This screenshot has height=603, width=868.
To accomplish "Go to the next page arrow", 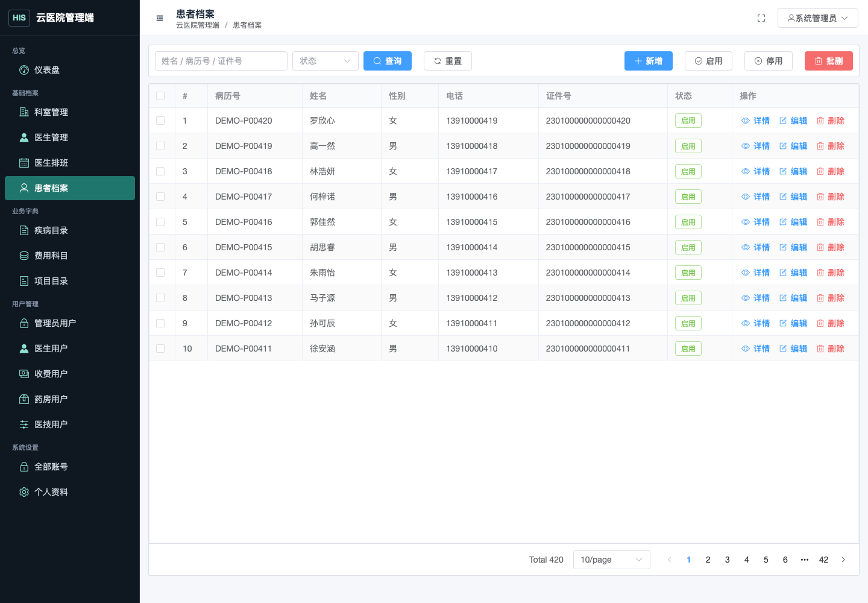I will (x=843, y=560).
